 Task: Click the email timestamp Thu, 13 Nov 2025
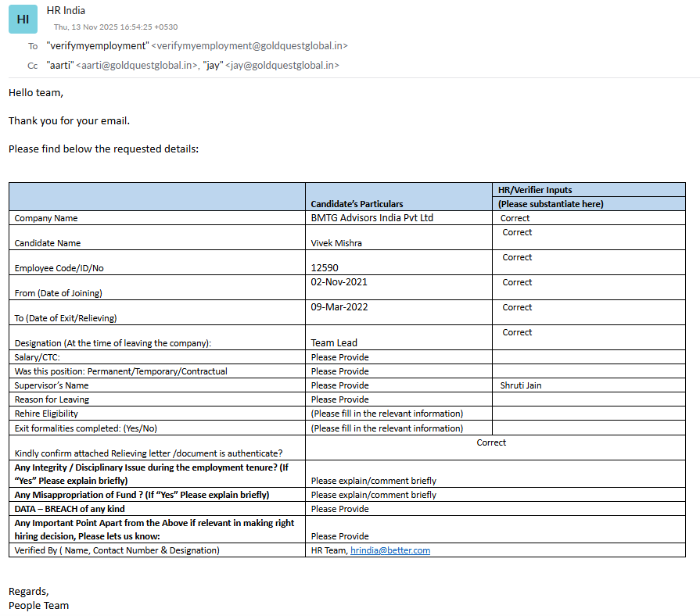coord(115,27)
